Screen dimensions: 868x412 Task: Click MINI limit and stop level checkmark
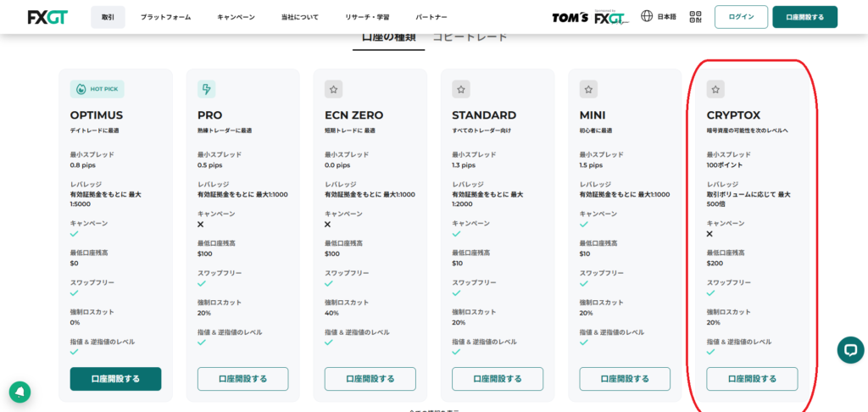pyautogui.click(x=583, y=342)
